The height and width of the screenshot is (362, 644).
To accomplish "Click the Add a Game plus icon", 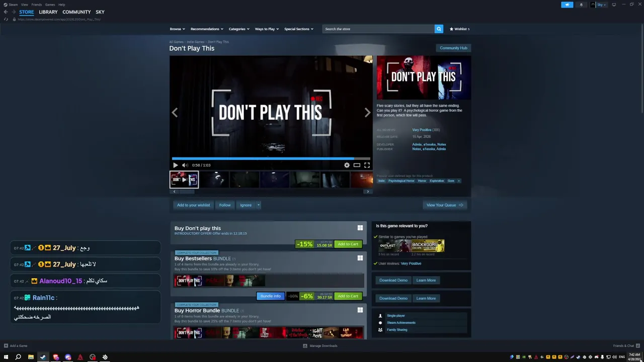I will pyautogui.click(x=6, y=346).
